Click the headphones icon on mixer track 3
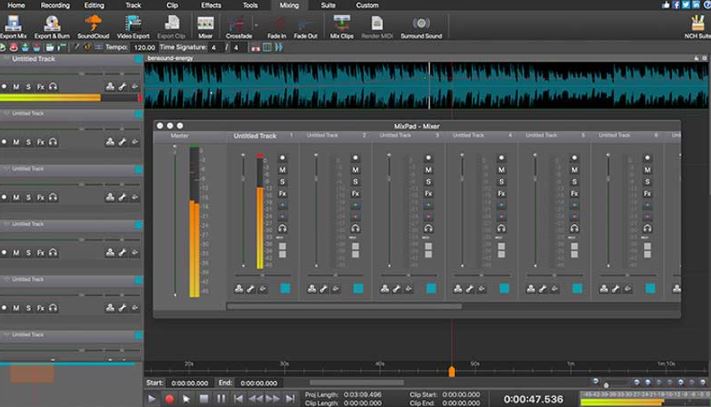Screen dimensions: 711x407 [x=429, y=228]
